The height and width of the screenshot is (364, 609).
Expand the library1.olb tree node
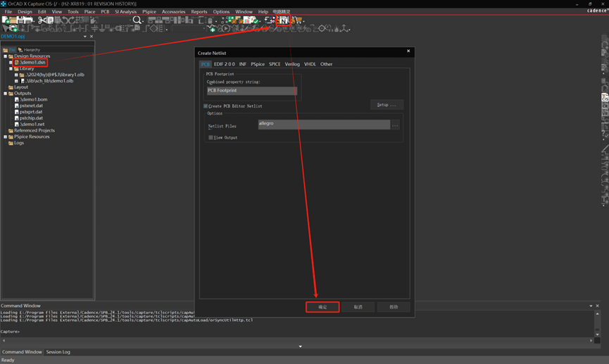(16, 75)
